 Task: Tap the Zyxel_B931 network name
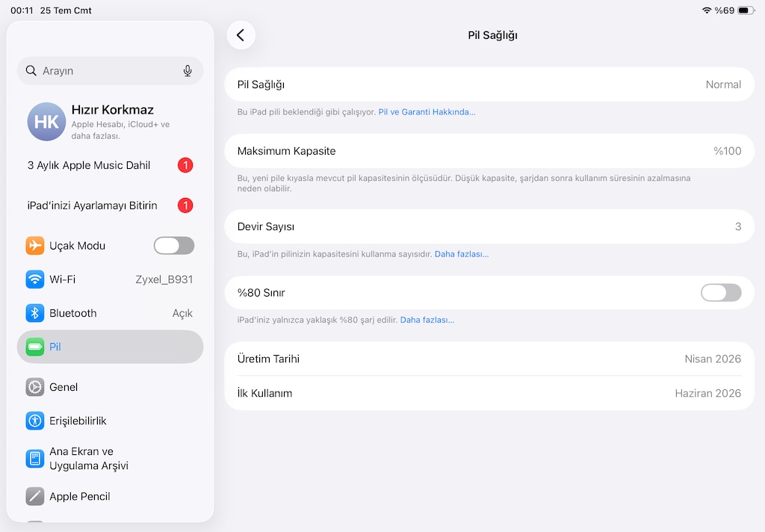(164, 279)
